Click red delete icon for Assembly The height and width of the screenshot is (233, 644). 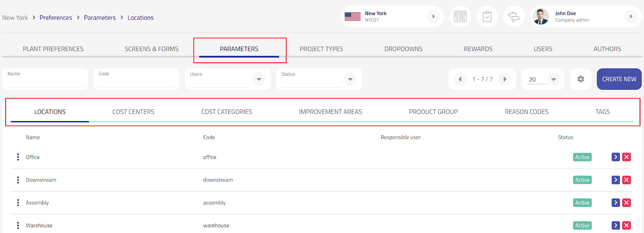[x=626, y=203]
